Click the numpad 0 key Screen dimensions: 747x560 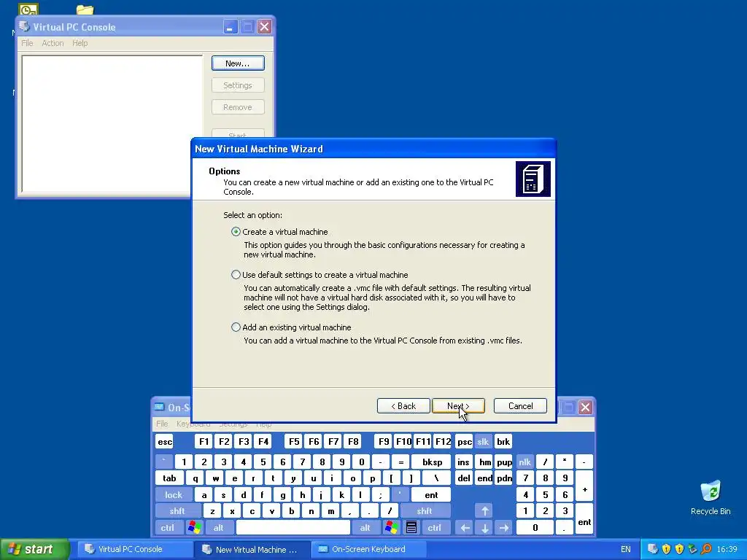(x=535, y=528)
